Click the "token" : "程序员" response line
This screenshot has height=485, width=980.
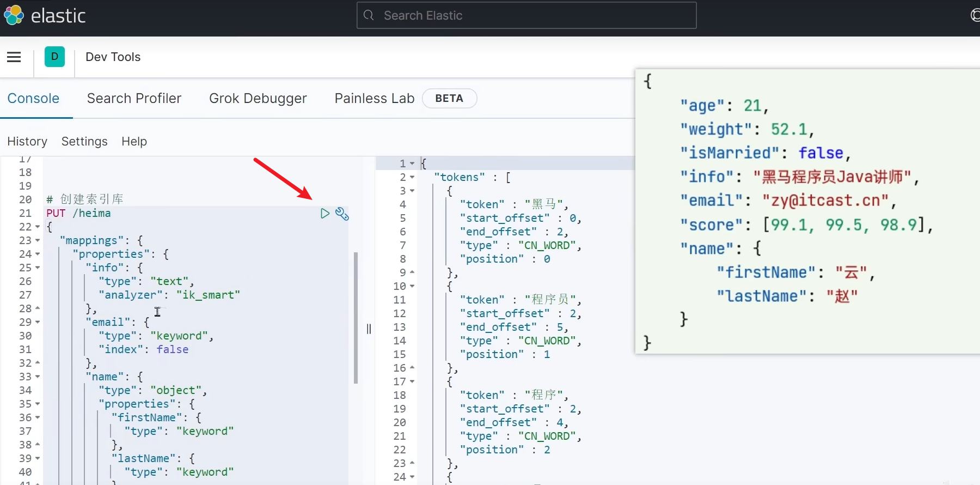tap(521, 300)
